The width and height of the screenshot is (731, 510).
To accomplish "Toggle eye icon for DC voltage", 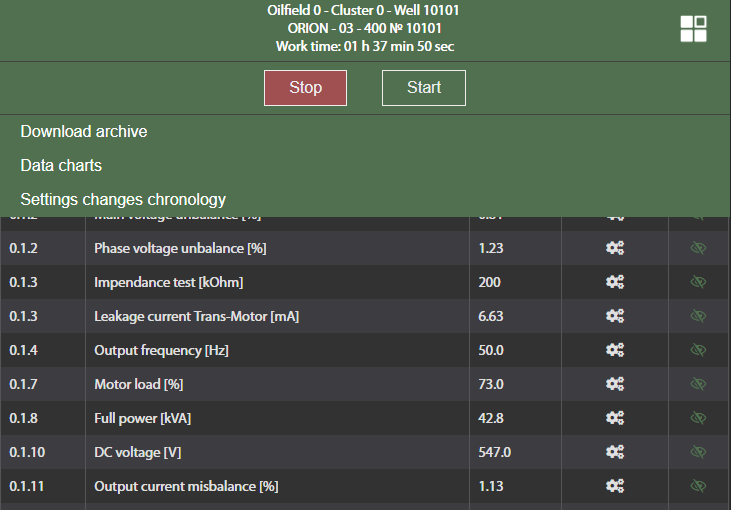I will [x=698, y=452].
